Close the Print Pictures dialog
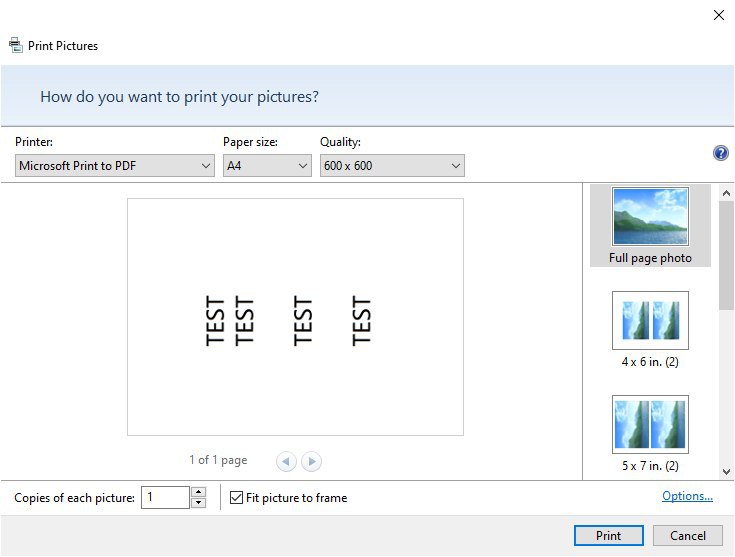735x557 pixels. tap(719, 15)
